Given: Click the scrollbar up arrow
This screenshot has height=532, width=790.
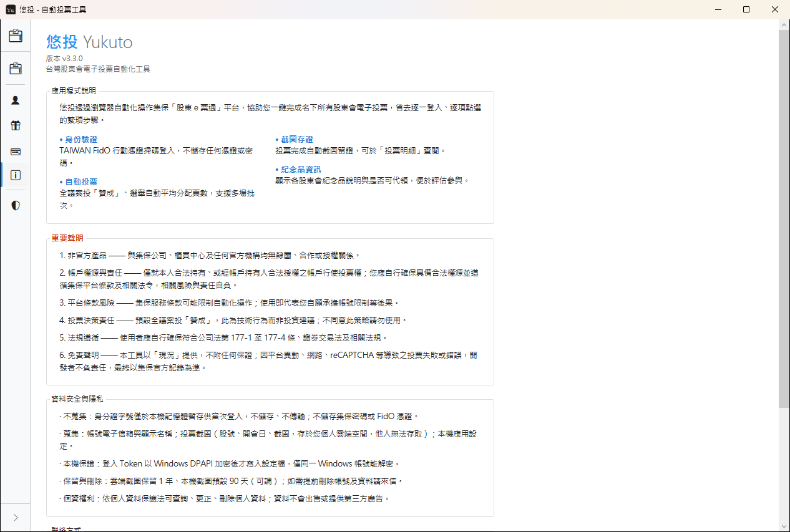Looking at the screenshot, I should (x=784, y=24).
